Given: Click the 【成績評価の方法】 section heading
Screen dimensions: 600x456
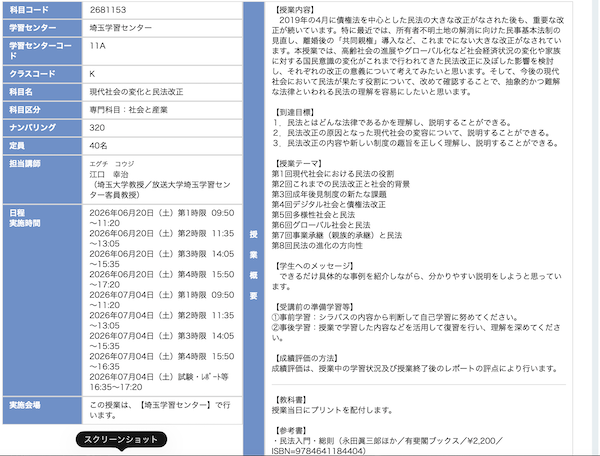Looking at the screenshot, I should (x=306, y=358).
